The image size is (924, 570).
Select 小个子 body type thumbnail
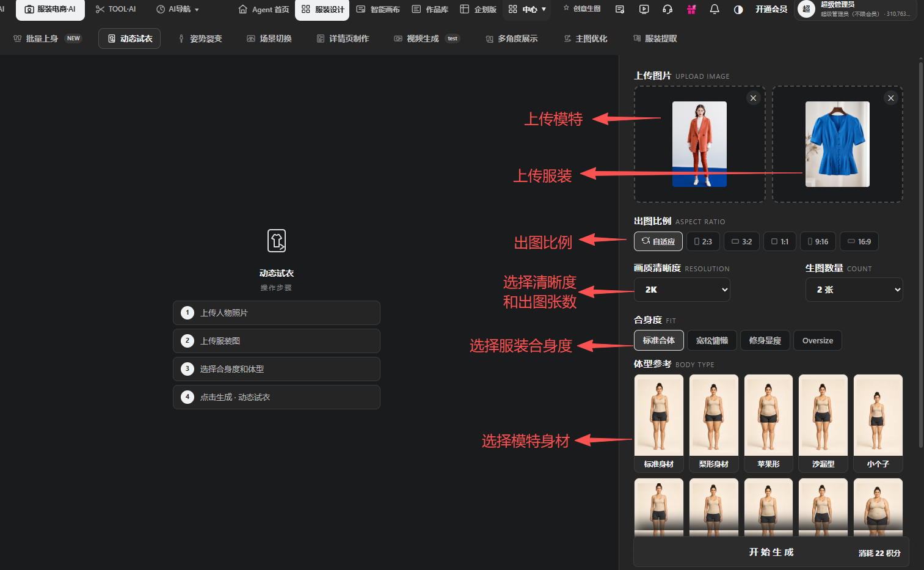coord(878,423)
